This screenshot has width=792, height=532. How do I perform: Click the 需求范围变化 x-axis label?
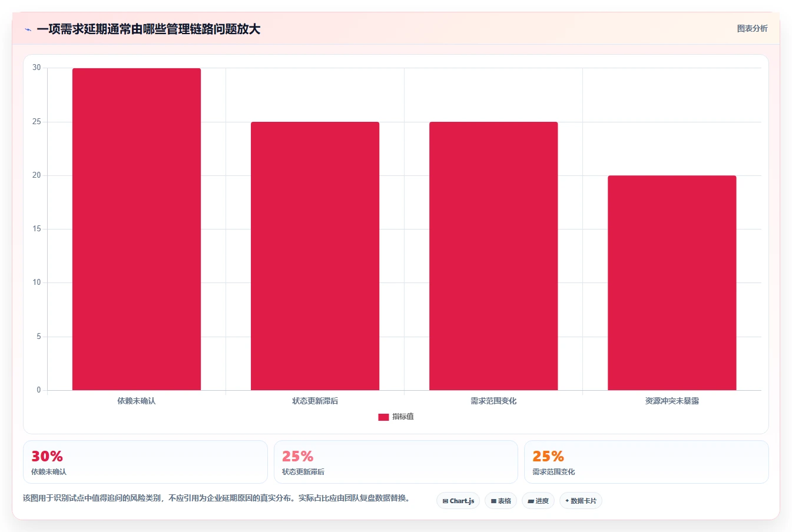click(x=493, y=401)
